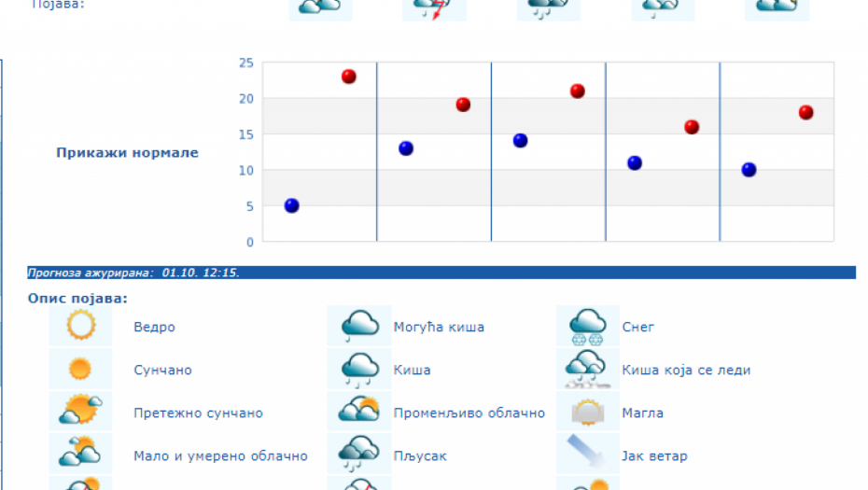
Task: Click the Могућа киша cloud icon
Action: click(359, 326)
